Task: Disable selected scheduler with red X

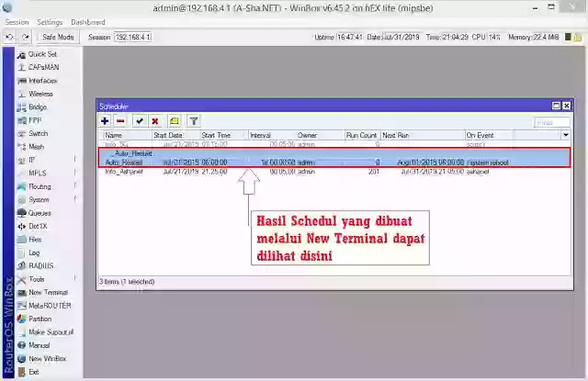Action: coord(155,121)
